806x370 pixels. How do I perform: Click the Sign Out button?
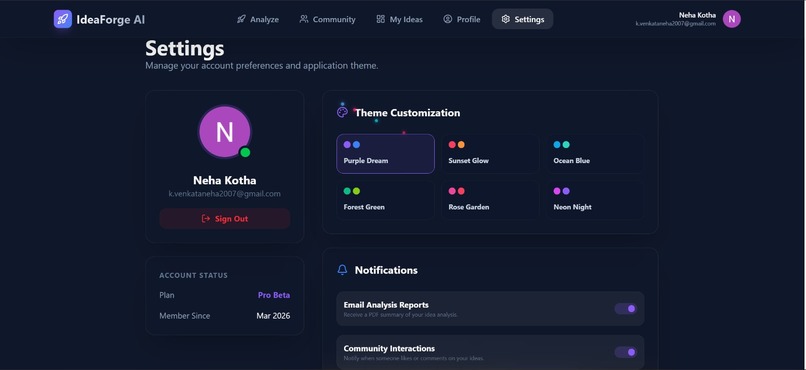coord(225,218)
